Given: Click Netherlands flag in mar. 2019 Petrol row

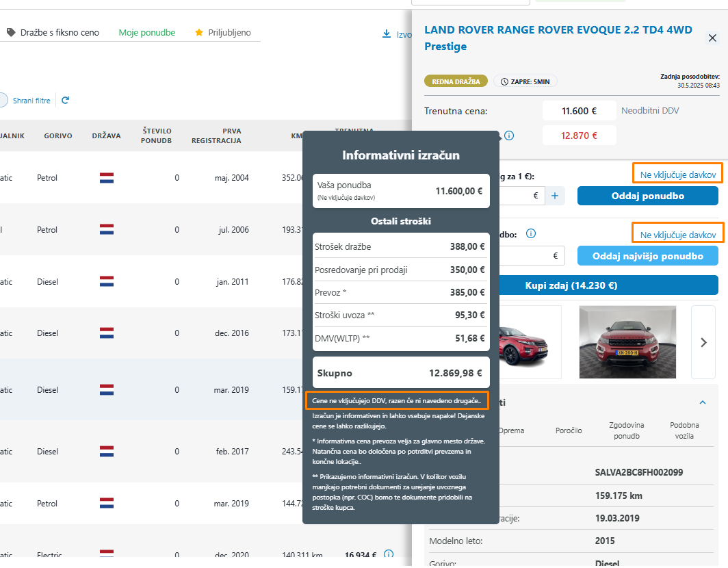Looking at the screenshot, I should (107, 504).
